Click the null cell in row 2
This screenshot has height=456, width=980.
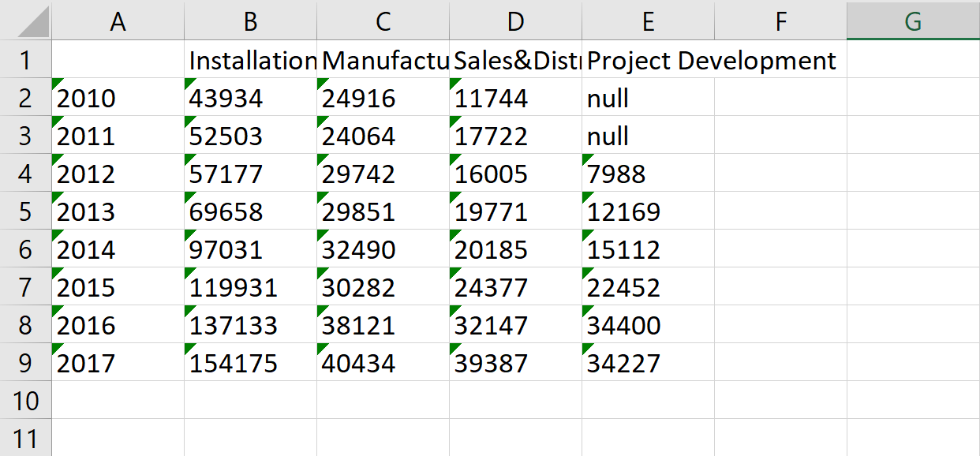pos(648,98)
